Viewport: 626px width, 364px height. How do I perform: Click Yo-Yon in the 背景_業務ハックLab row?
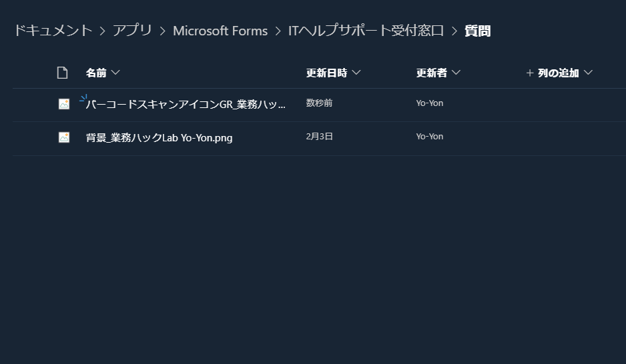pyautogui.click(x=430, y=137)
